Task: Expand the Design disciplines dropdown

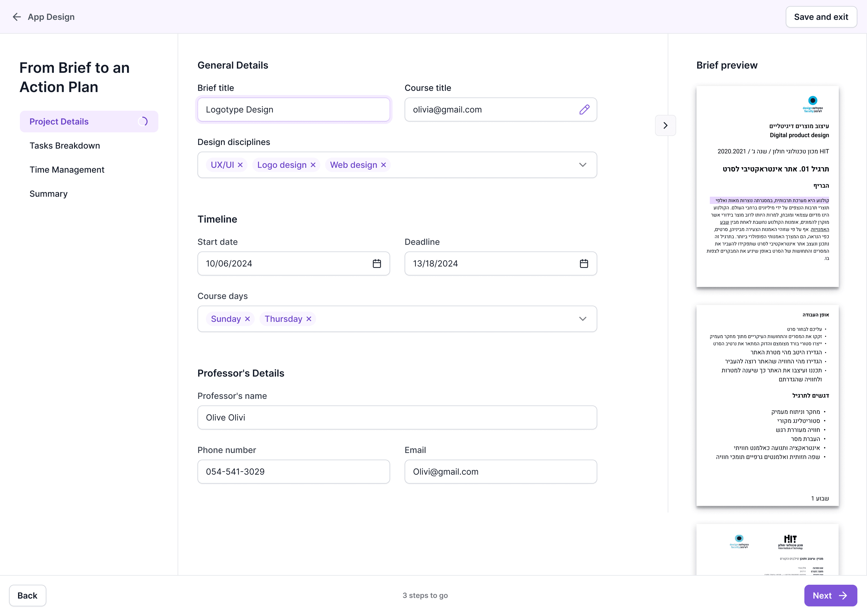Action: [x=583, y=165]
